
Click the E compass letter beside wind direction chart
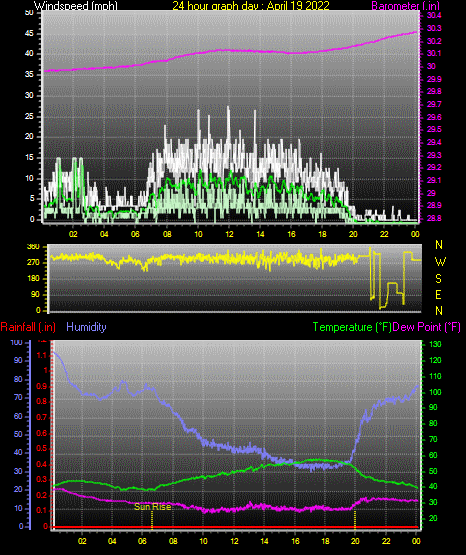coord(438,294)
